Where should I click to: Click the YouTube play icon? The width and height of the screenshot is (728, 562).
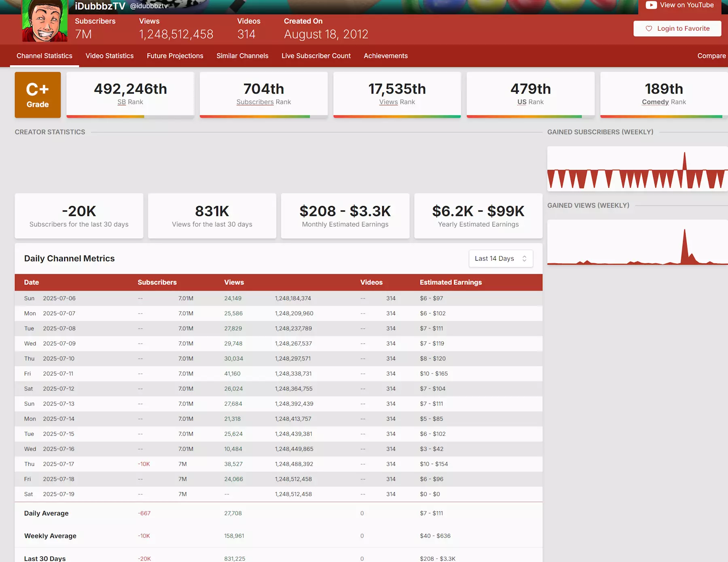point(651,5)
